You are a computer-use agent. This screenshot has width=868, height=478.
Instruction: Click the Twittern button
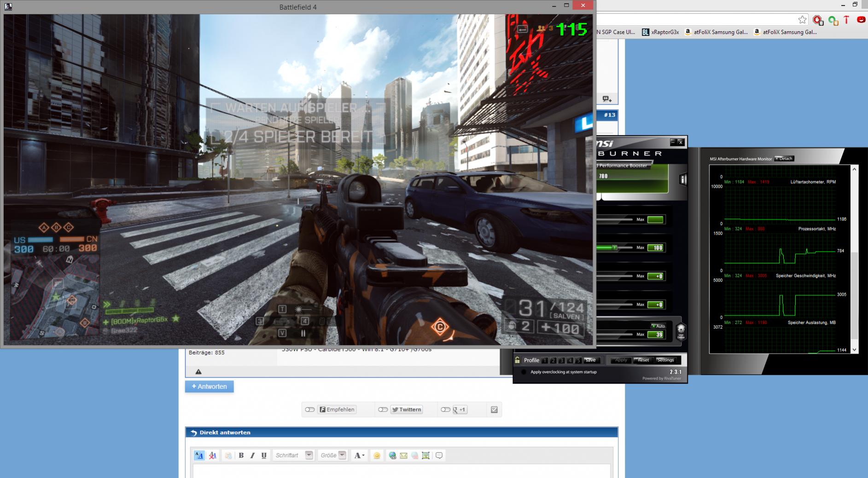tap(407, 409)
